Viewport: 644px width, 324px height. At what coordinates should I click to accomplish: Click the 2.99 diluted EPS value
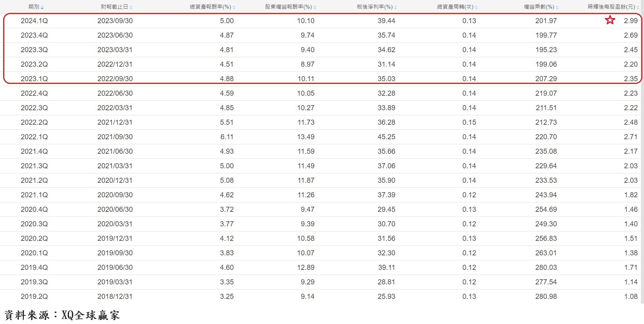click(x=631, y=21)
